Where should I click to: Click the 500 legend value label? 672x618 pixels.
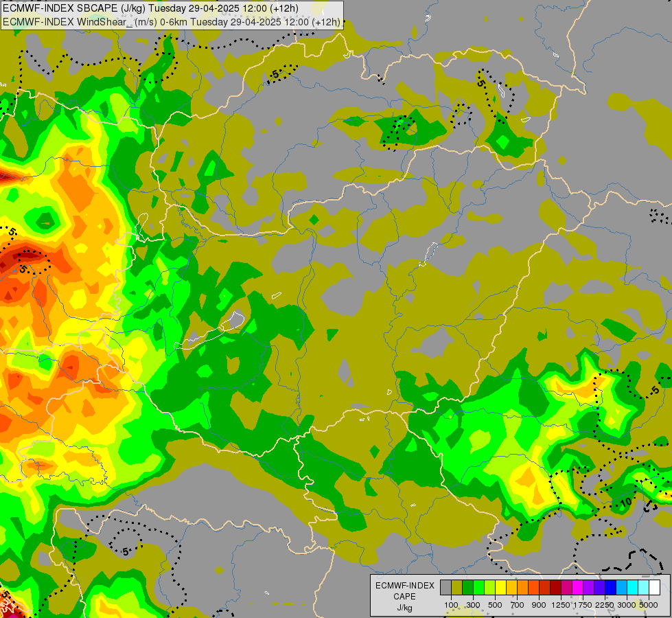(495, 605)
